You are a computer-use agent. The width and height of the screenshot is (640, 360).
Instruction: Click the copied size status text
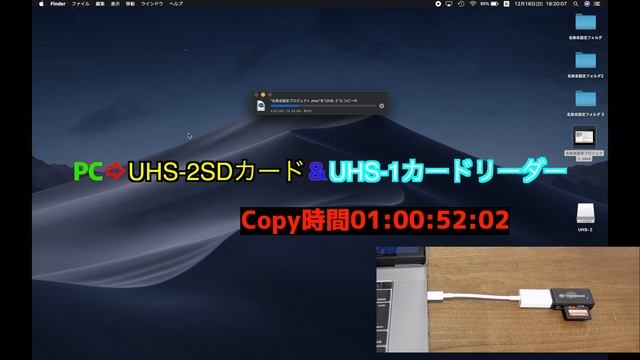tap(291, 111)
